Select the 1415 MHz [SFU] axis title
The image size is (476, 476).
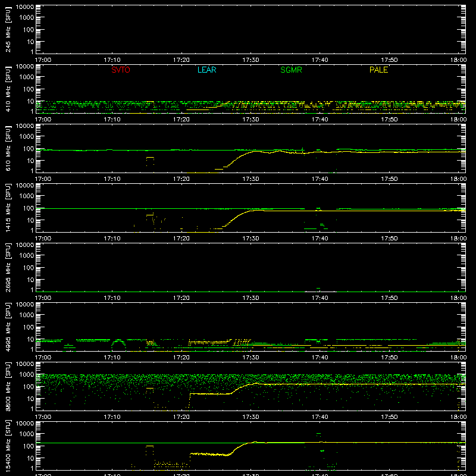pyautogui.click(x=8, y=208)
